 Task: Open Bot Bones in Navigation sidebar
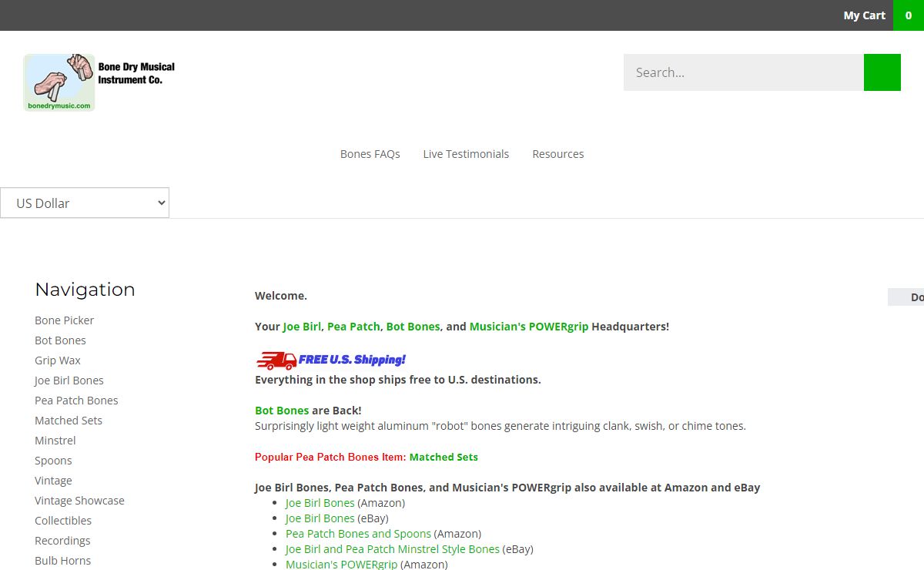coord(60,340)
